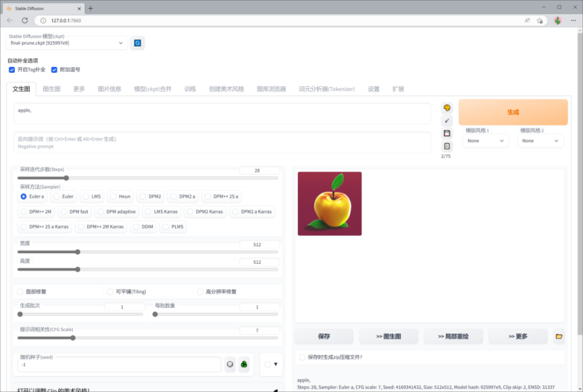Screen dimensions: 583x392
Task: Enable the 可平铺(Tiling) checkbox
Action: coord(110,292)
